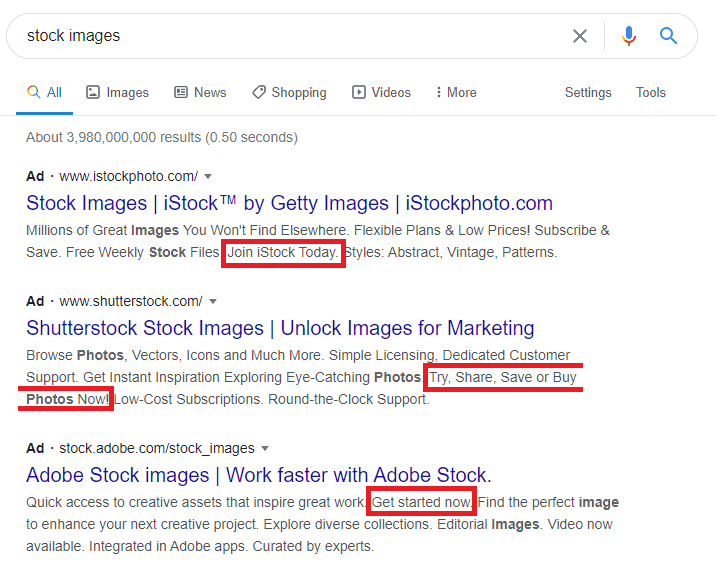The height and width of the screenshot is (569, 716).
Task: Open the Shopping tab
Action: coord(290,92)
